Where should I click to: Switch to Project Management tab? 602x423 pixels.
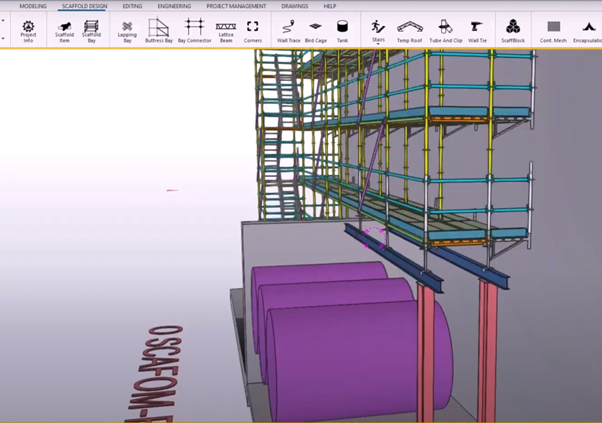click(x=236, y=6)
